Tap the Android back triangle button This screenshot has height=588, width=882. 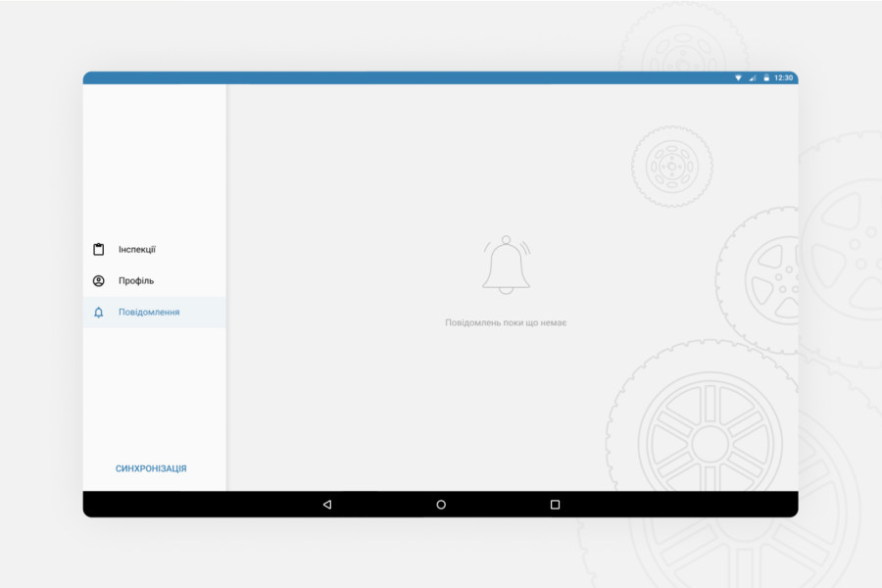click(326, 505)
